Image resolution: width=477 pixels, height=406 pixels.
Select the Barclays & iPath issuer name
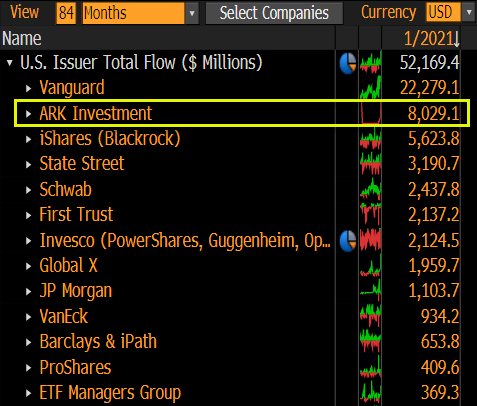coord(98,341)
